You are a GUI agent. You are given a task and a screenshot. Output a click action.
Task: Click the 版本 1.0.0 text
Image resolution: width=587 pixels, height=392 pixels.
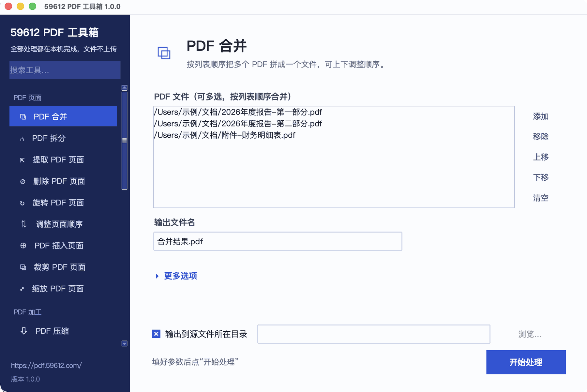[x=25, y=379]
